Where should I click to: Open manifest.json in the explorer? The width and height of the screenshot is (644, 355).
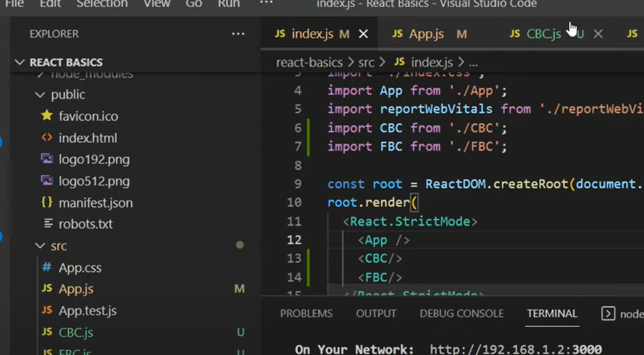click(96, 203)
